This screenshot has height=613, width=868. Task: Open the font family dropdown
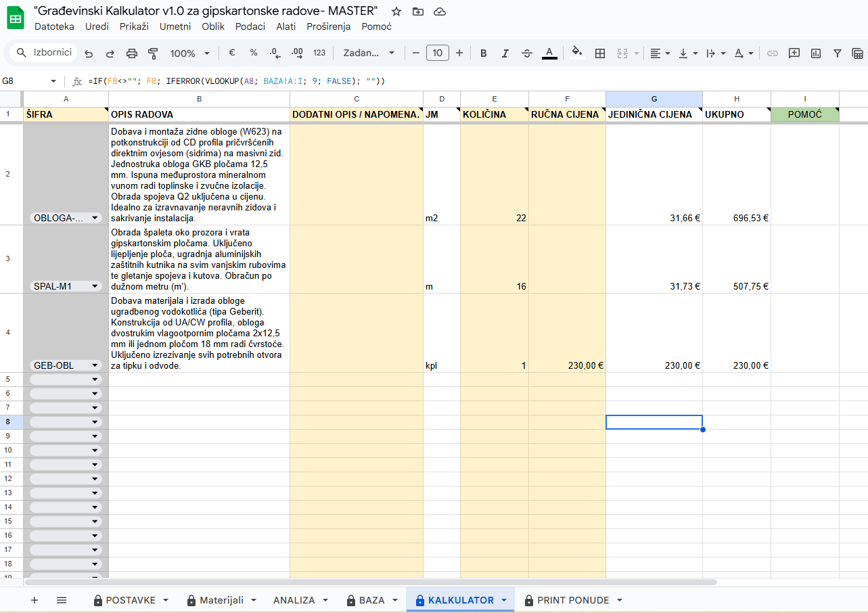(x=369, y=53)
